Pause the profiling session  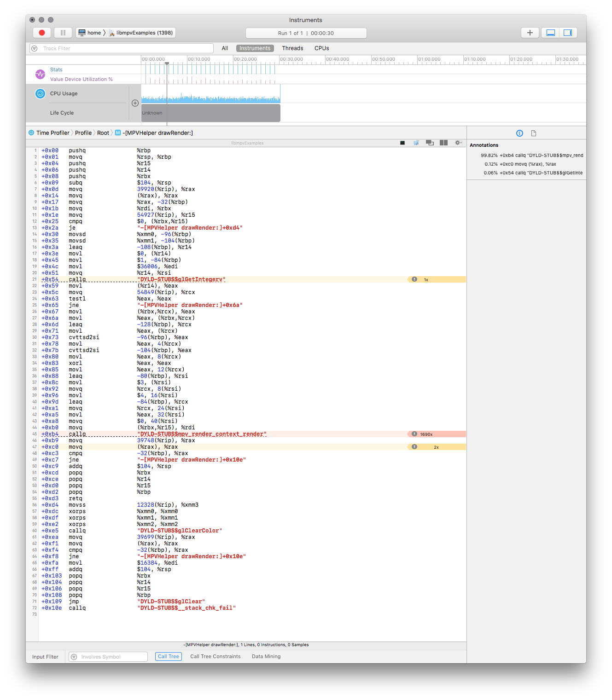click(x=63, y=32)
